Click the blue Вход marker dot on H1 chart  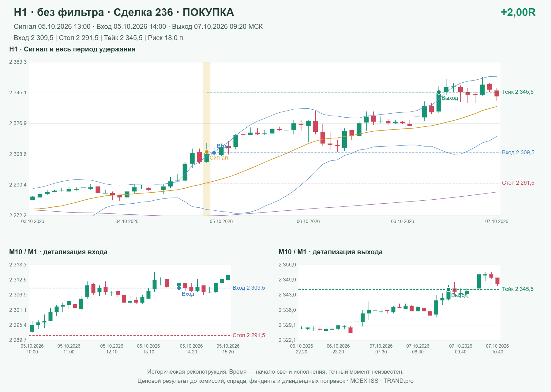(x=214, y=153)
